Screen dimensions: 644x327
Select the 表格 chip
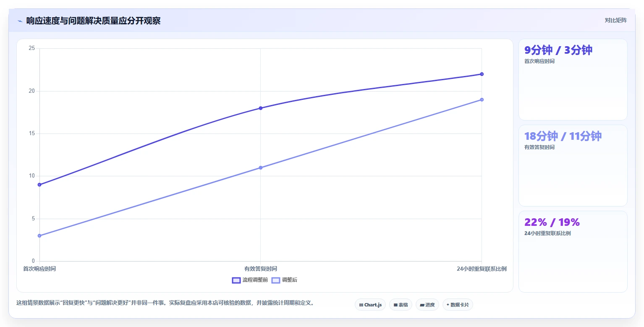pyautogui.click(x=401, y=305)
